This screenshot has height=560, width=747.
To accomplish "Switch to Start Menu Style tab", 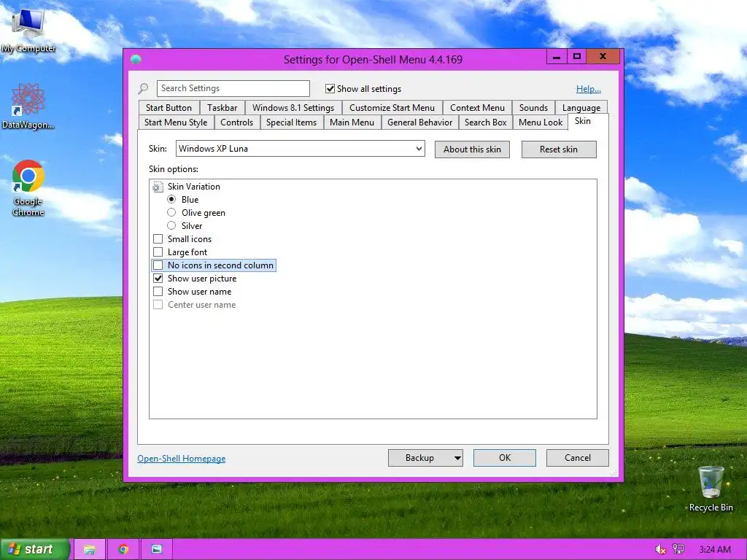I will point(176,122).
